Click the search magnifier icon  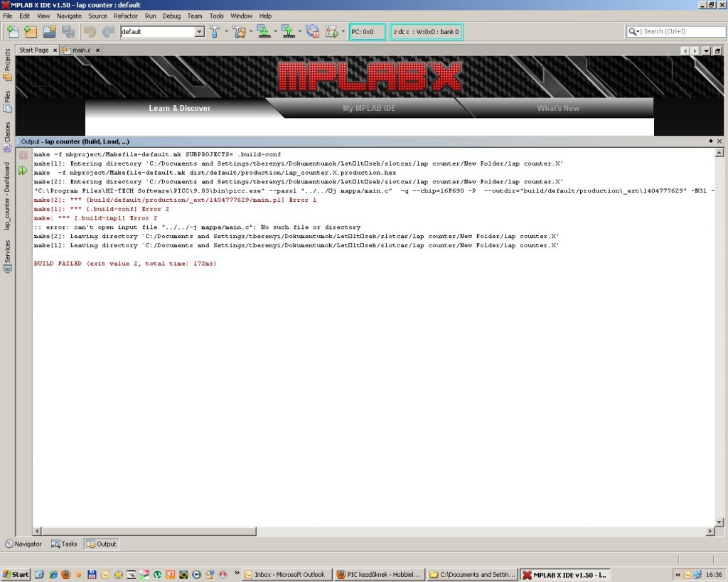(633, 31)
